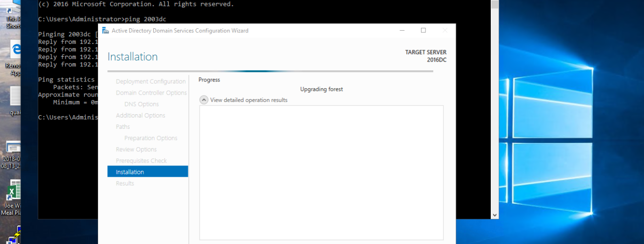Collapse View detailed operation results chevron
644x244 pixels.
[204, 100]
